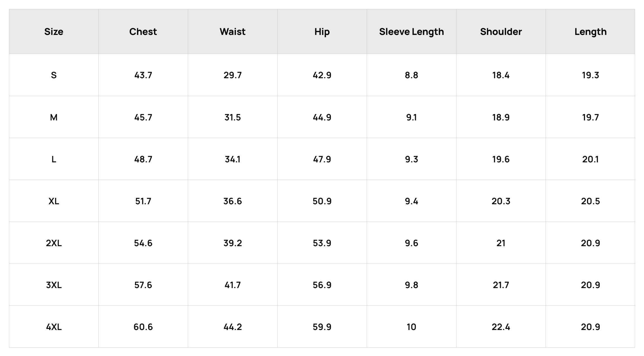
Task: Click the Size column header
Action: pos(54,32)
